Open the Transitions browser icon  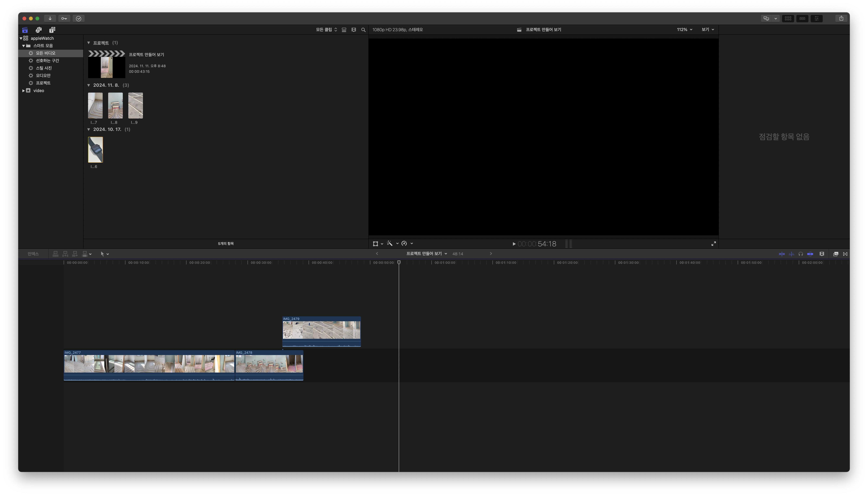point(845,254)
